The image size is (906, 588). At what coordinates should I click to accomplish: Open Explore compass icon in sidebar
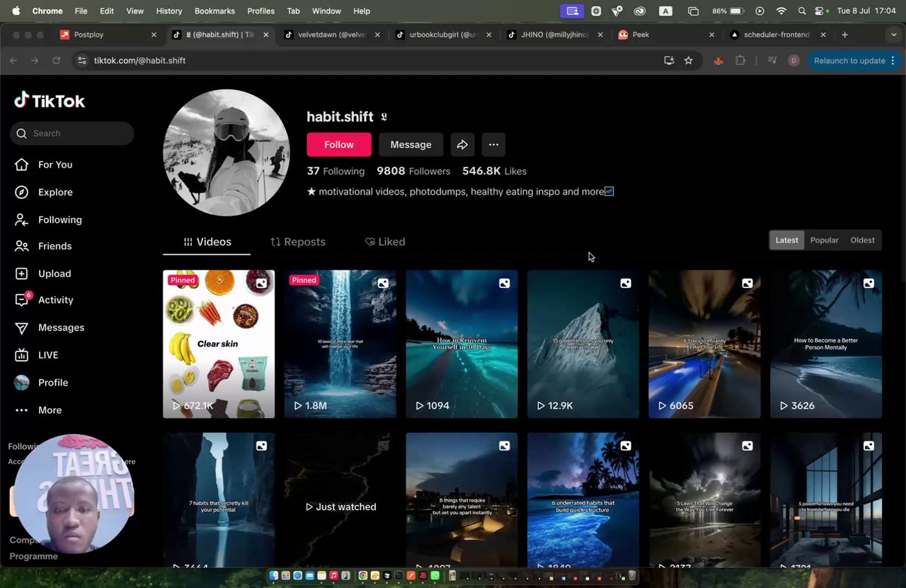click(x=22, y=192)
